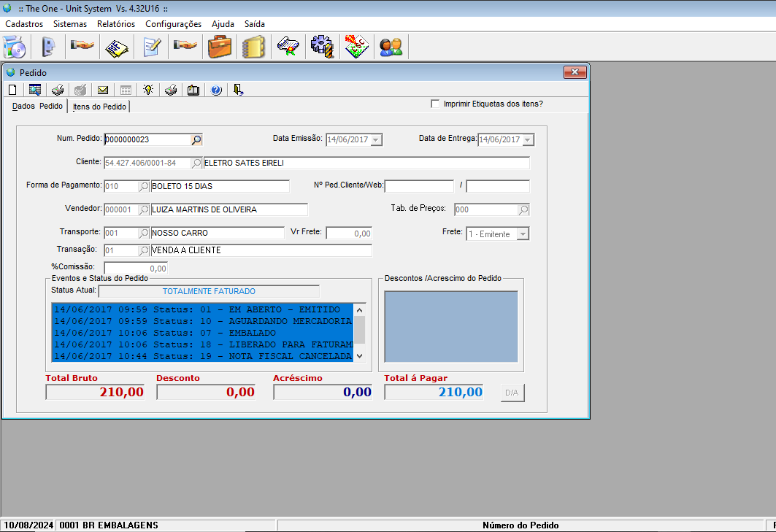776x532 pixels.
Task: Enable Imprimir Etiquetas dos itens checkbox
Action: point(435,104)
